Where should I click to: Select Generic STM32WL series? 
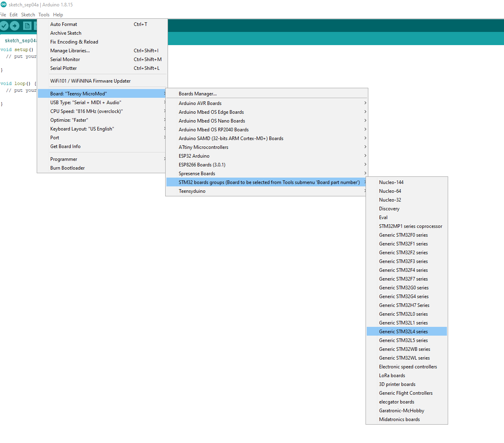tap(407, 358)
